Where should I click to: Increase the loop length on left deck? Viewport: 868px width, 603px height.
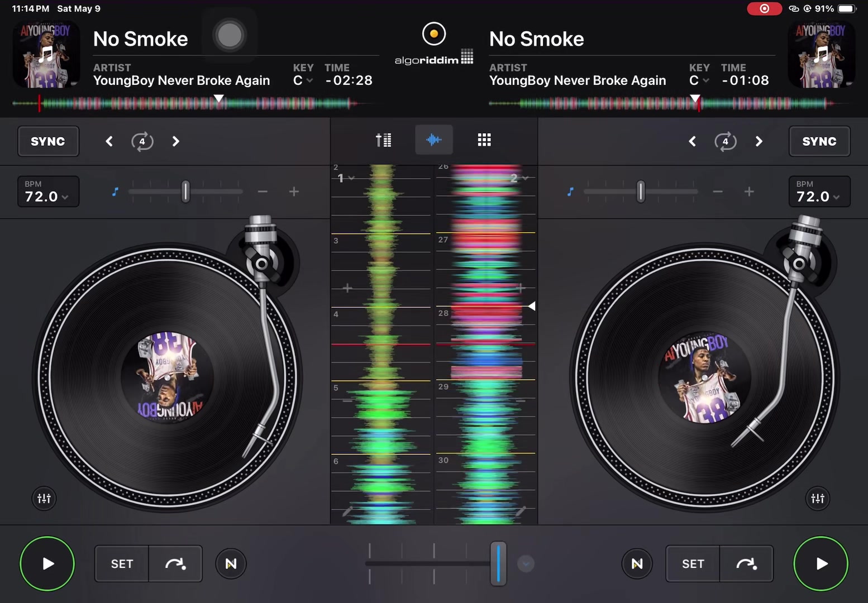pos(175,141)
